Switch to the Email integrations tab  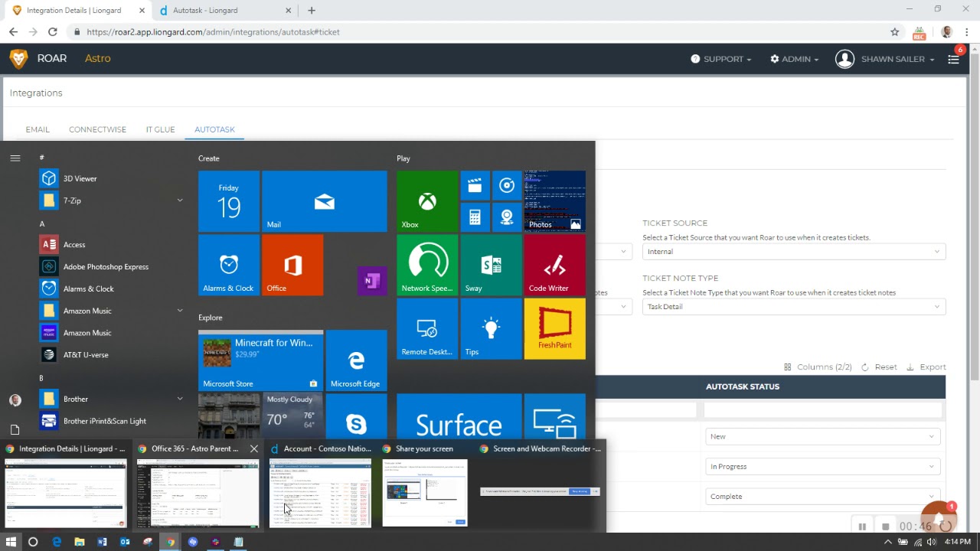(x=38, y=129)
